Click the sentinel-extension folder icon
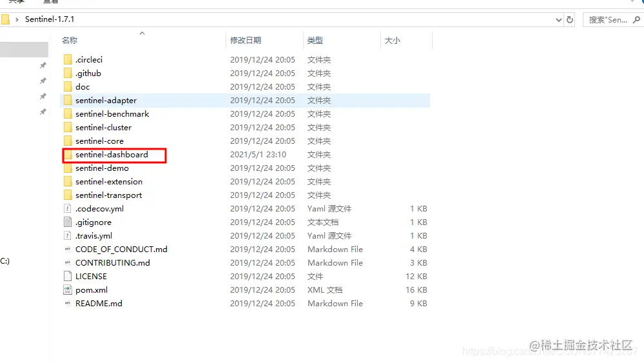The image size is (644, 363). point(68,182)
